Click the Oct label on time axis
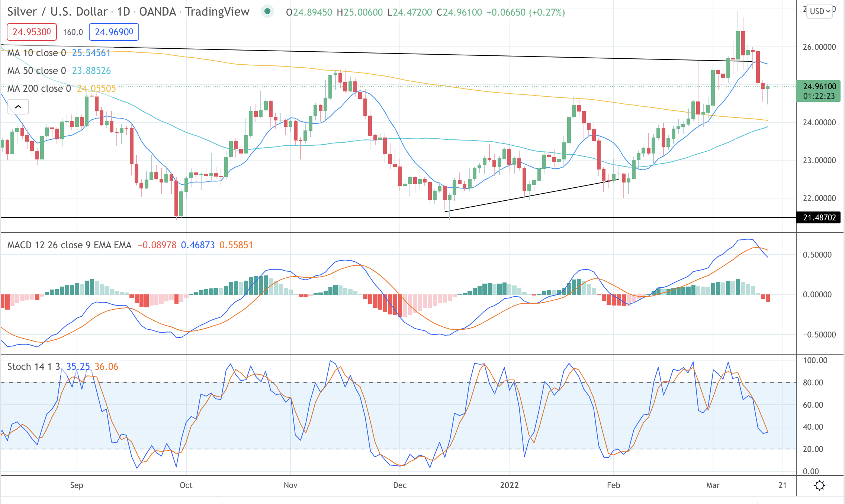The width and height of the screenshot is (845, 504). (186, 485)
